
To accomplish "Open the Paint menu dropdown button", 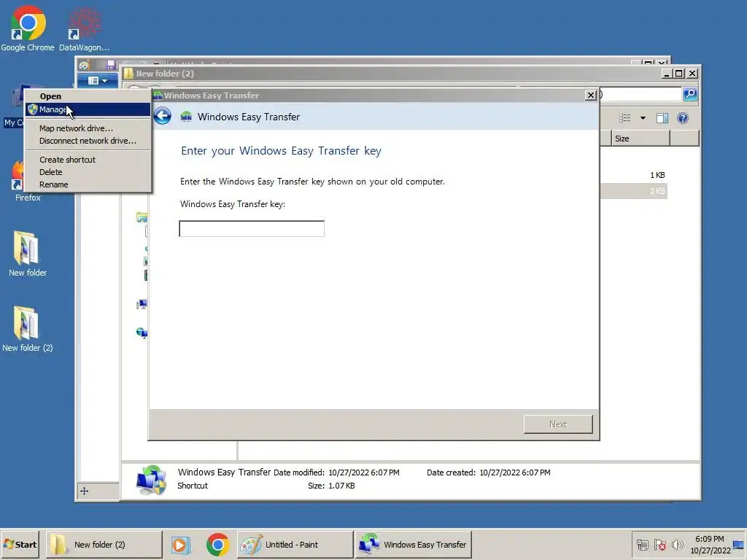I will coord(98,80).
